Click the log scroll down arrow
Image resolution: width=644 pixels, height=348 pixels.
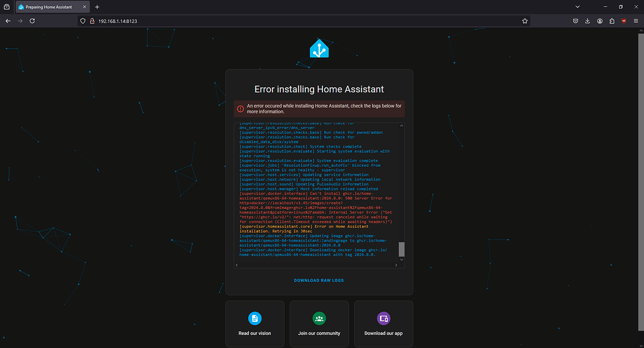coord(402,260)
